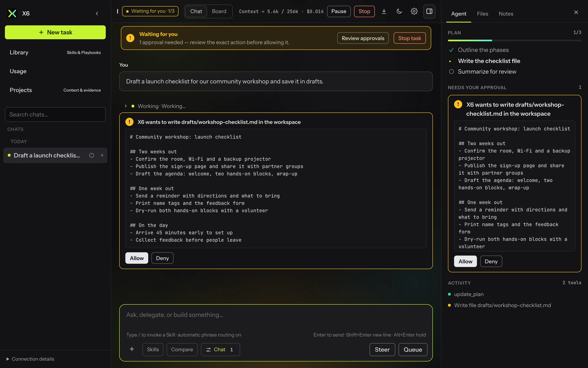Click the plus attach icon in composer
Screen dimensions: 588x368
[x=132, y=349]
